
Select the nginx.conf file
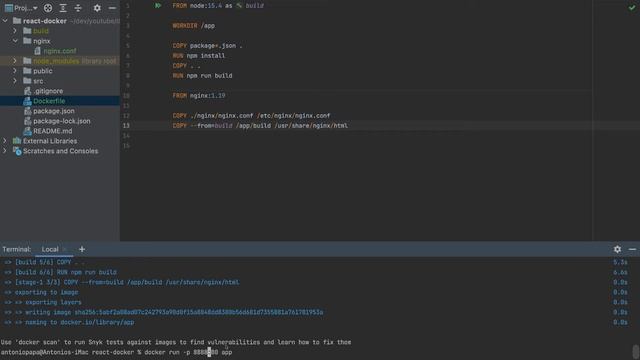click(60, 51)
